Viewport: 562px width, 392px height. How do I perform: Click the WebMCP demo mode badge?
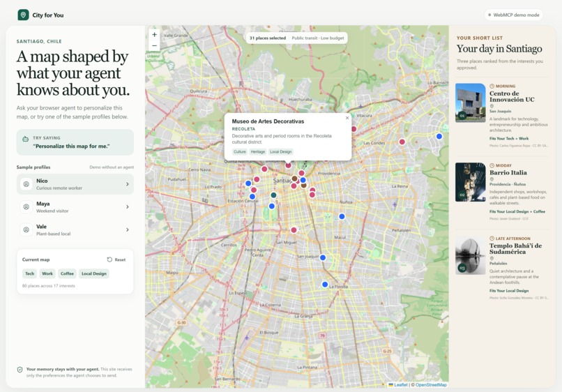click(514, 15)
